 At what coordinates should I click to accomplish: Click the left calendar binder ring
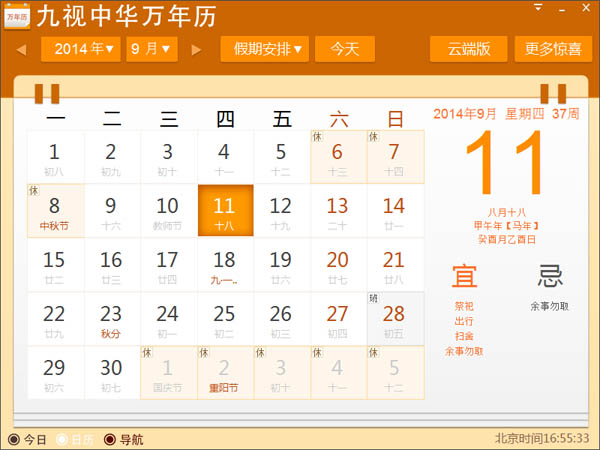coord(46,94)
